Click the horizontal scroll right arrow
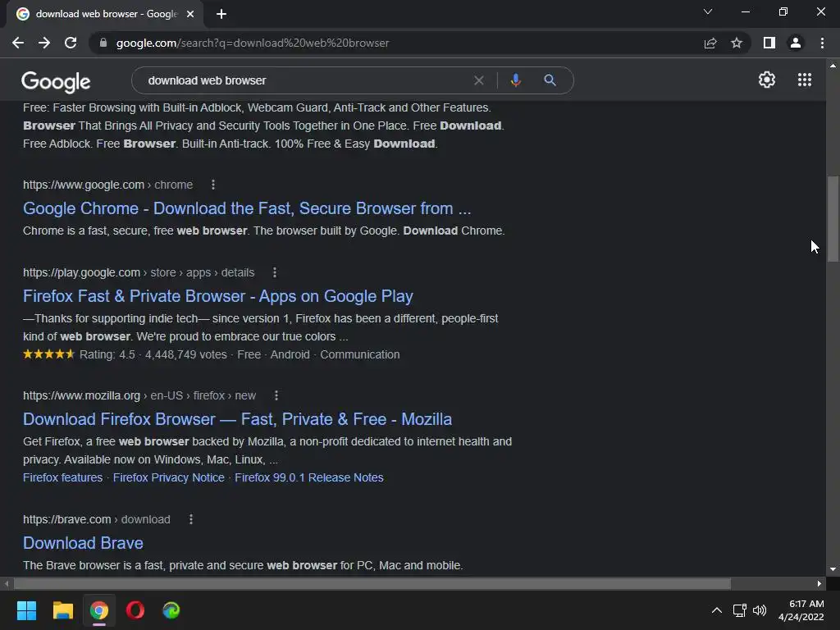840x630 pixels. pos(819,583)
